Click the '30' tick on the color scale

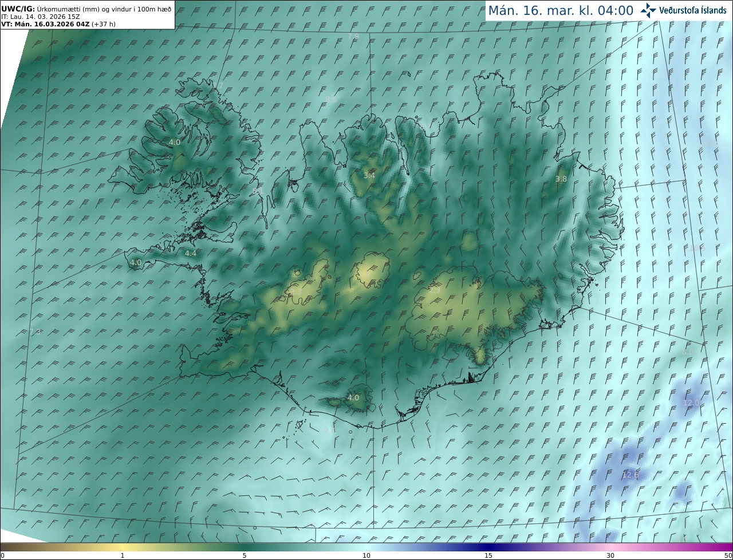(x=610, y=555)
